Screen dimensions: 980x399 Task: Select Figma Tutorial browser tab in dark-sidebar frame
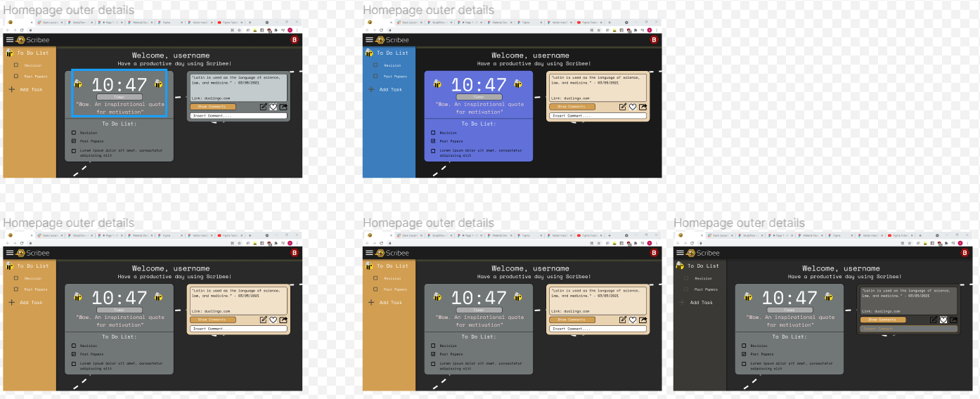click(901, 235)
